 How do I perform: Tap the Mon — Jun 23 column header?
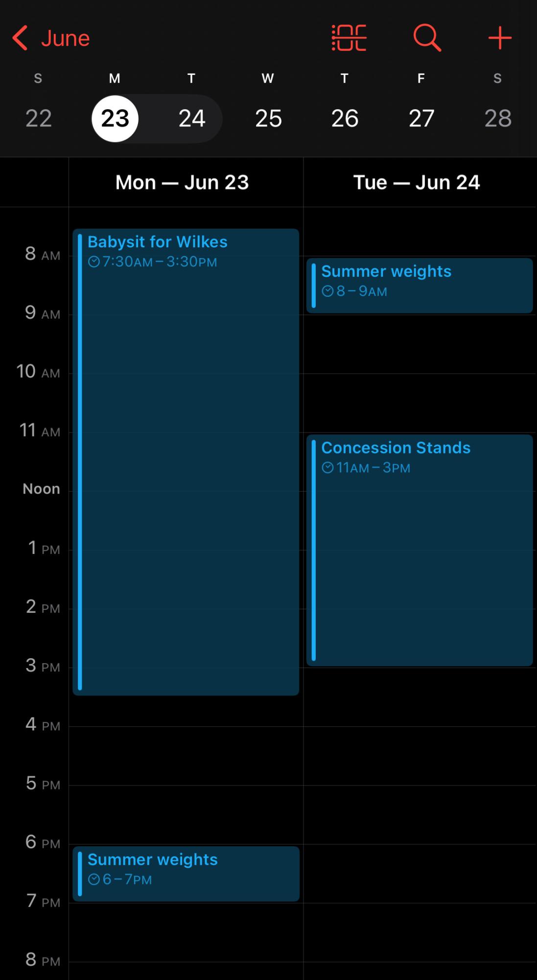point(182,183)
